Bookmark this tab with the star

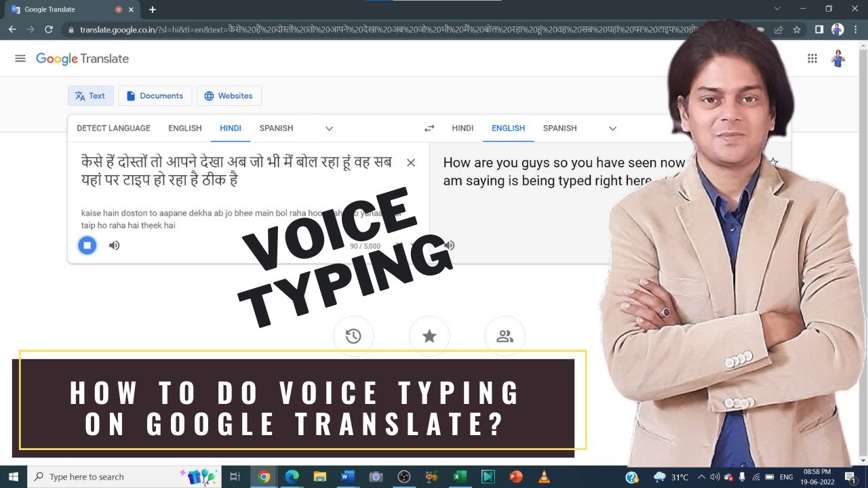click(x=797, y=30)
